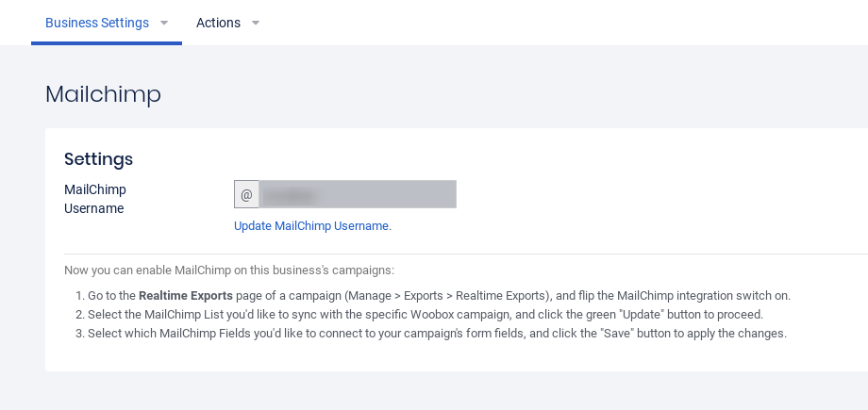Select step 3 about connecting MailChimp Fields
The image size is (868, 410).
[437, 334]
